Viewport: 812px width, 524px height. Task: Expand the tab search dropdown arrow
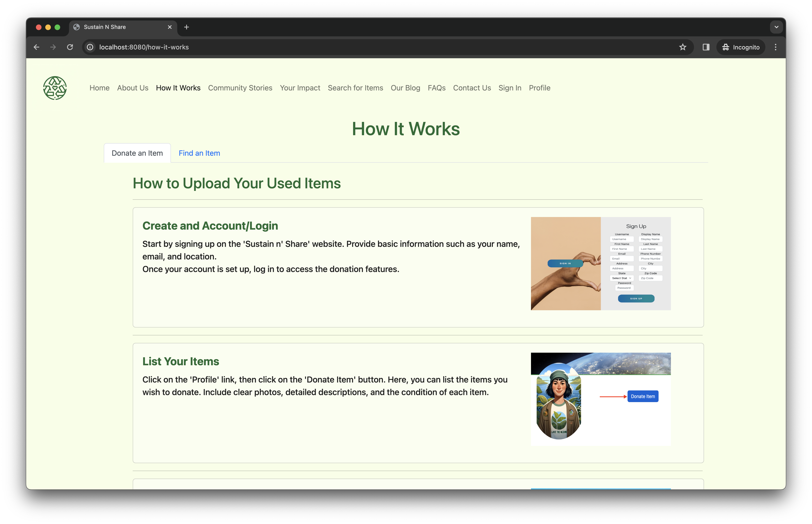(776, 27)
